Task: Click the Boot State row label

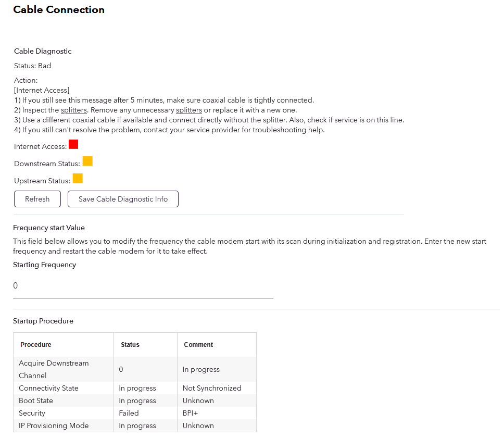Action: [36, 401]
